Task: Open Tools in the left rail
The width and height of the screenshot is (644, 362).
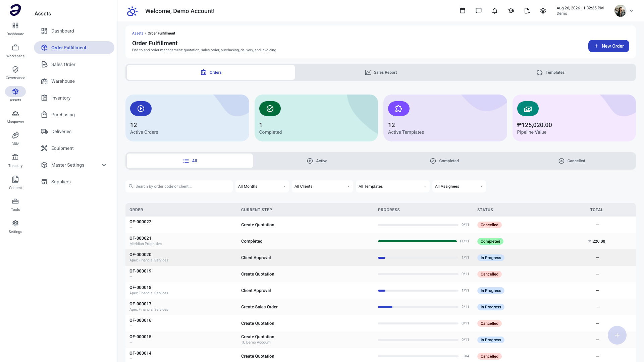Action: click(x=15, y=204)
